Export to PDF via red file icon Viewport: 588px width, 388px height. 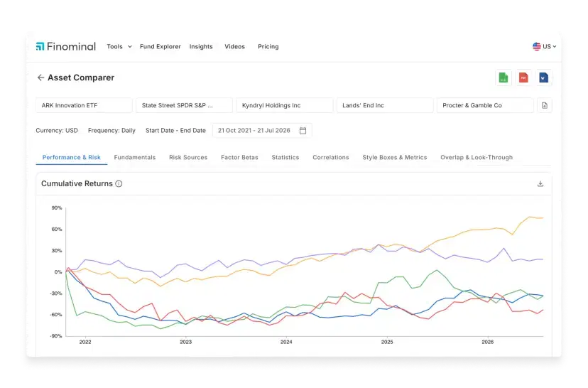(523, 77)
